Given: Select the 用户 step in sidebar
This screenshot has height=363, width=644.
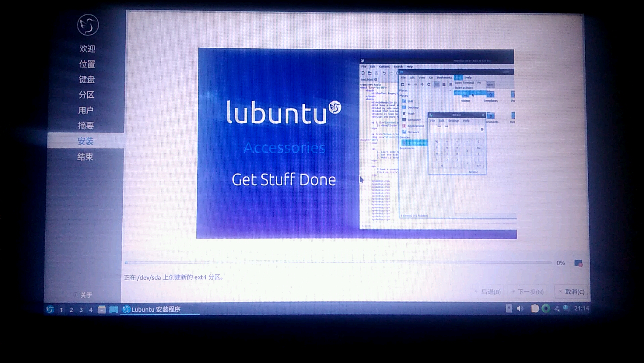Looking at the screenshot, I should click(x=86, y=110).
